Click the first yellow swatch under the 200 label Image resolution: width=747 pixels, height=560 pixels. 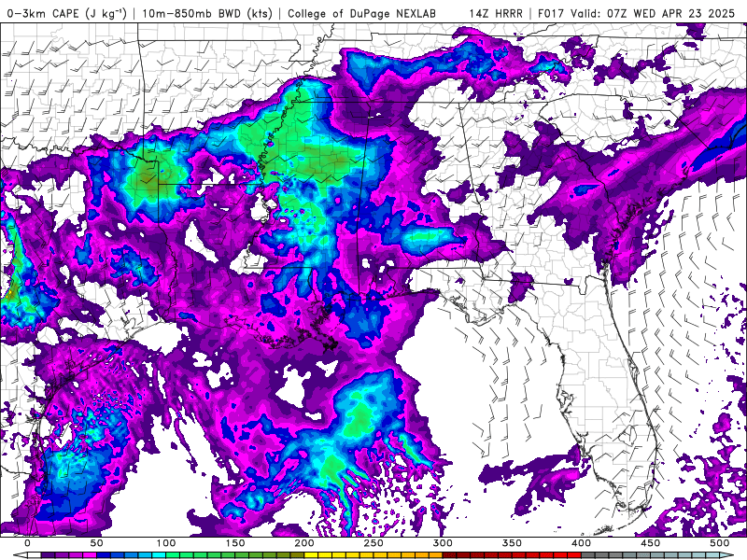311,554
